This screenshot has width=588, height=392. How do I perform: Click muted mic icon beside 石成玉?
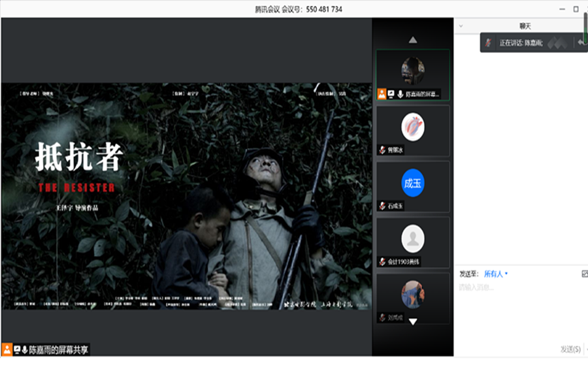pyautogui.click(x=382, y=206)
